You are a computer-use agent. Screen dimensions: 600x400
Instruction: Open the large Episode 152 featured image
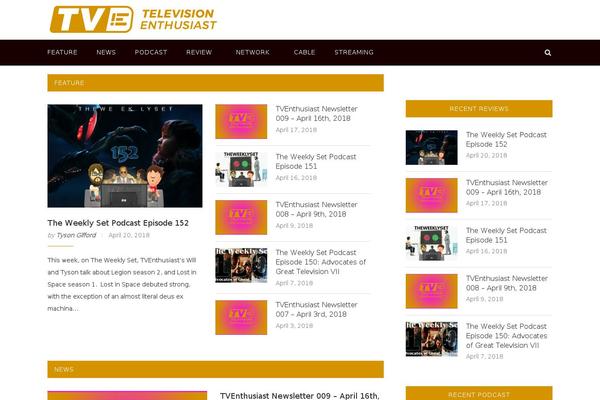(x=125, y=156)
